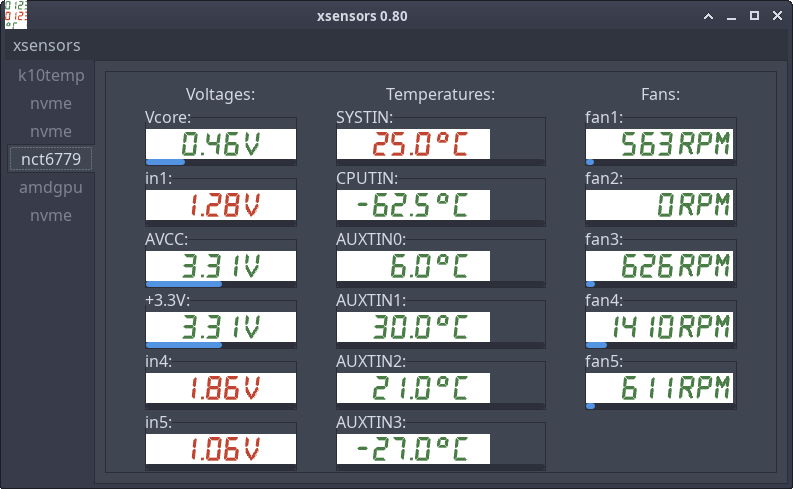Click the AUXTIN3 -27.0°C reading
The image size is (793, 489).
[413, 449]
